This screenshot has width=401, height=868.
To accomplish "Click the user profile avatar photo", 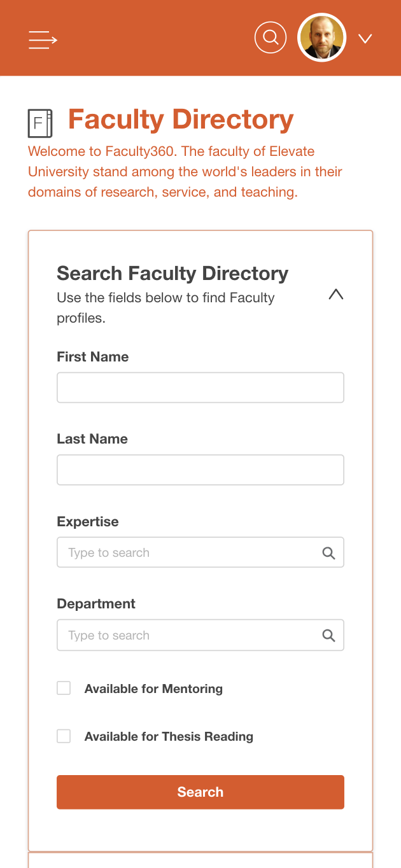I will click(x=321, y=38).
